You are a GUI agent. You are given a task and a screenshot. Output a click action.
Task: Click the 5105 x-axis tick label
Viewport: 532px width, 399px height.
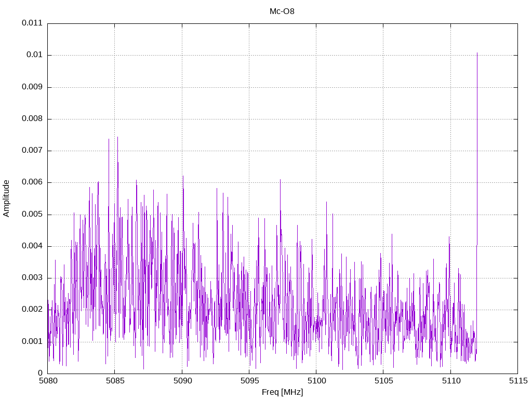[383, 381]
